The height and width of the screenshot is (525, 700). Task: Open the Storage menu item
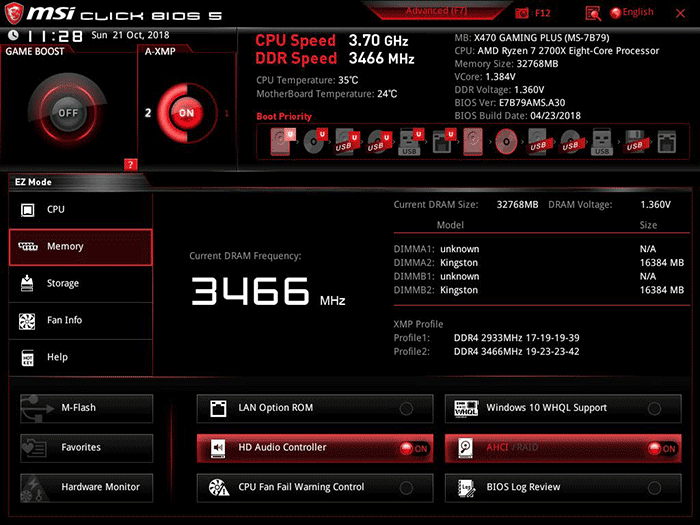pyautogui.click(x=80, y=284)
